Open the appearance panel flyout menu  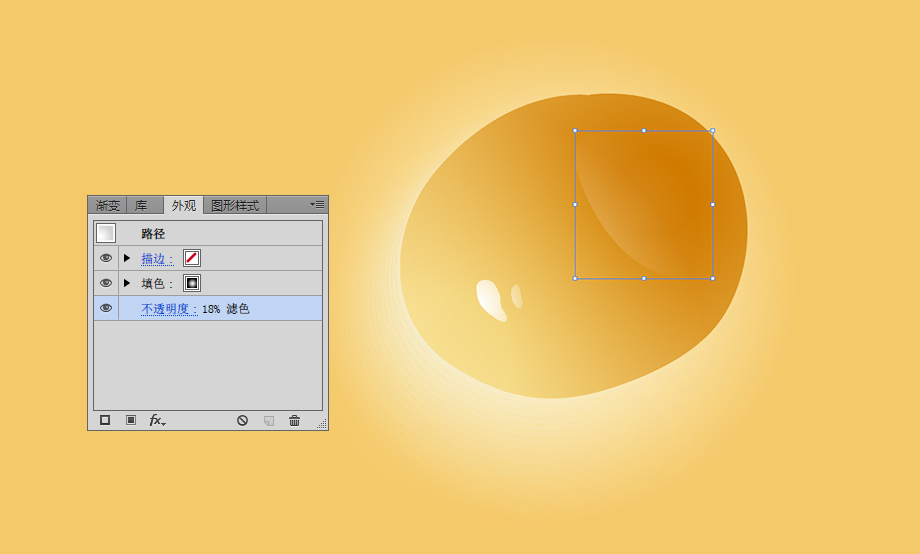point(317,205)
